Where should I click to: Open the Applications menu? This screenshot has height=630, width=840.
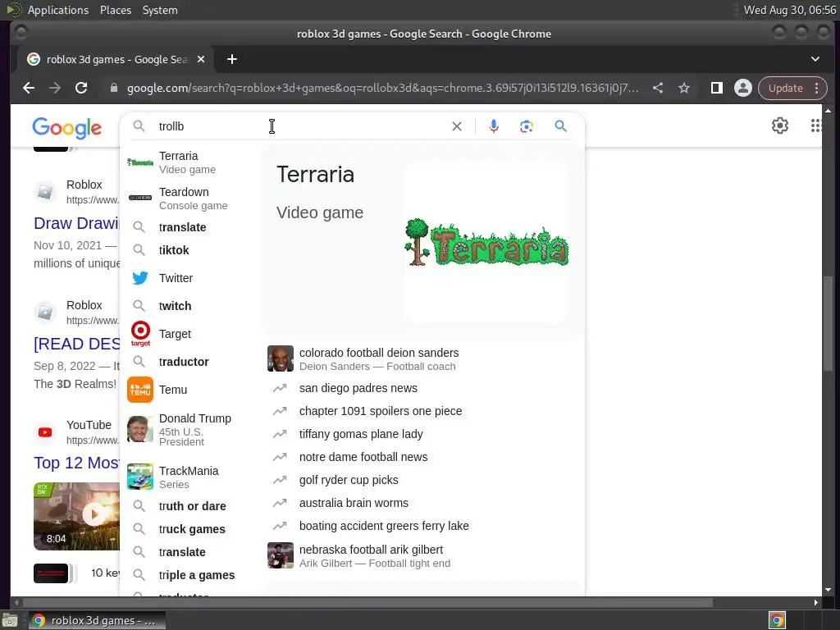pyautogui.click(x=58, y=10)
